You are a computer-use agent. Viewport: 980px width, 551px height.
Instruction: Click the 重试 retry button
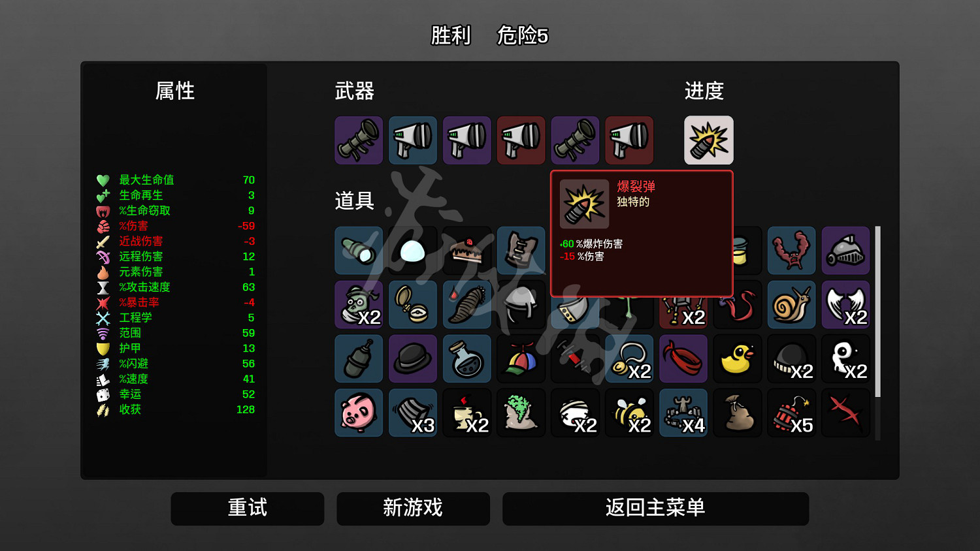pyautogui.click(x=248, y=509)
